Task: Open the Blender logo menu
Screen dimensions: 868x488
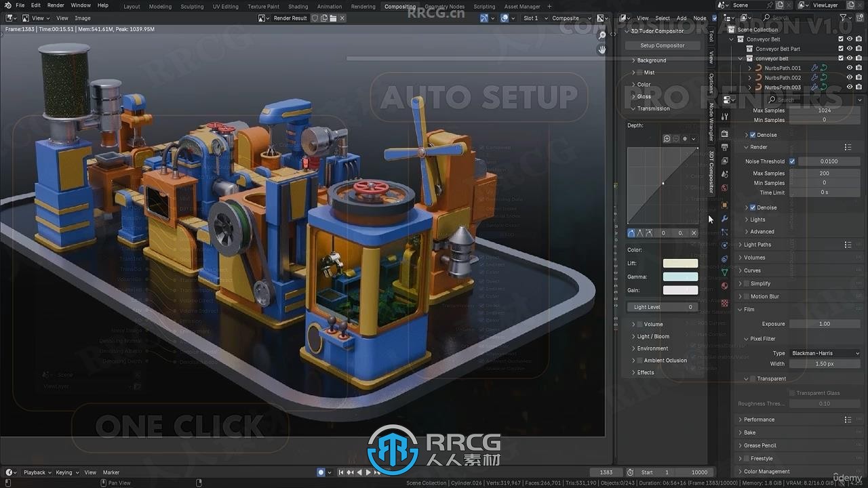Action: coord(7,5)
